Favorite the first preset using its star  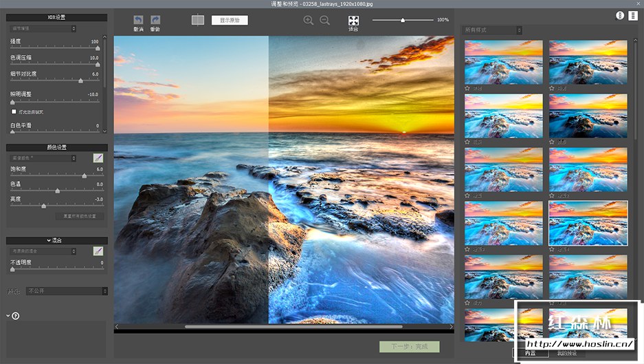coord(467,88)
